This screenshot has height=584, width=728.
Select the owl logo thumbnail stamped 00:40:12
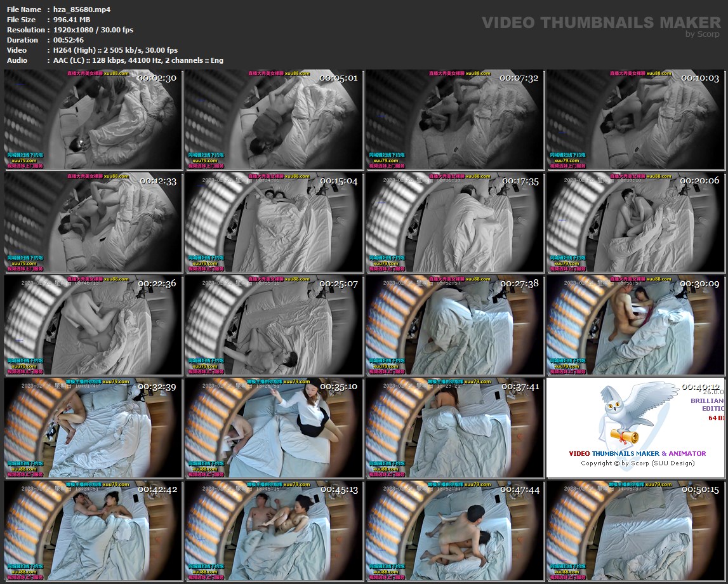(x=635, y=428)
